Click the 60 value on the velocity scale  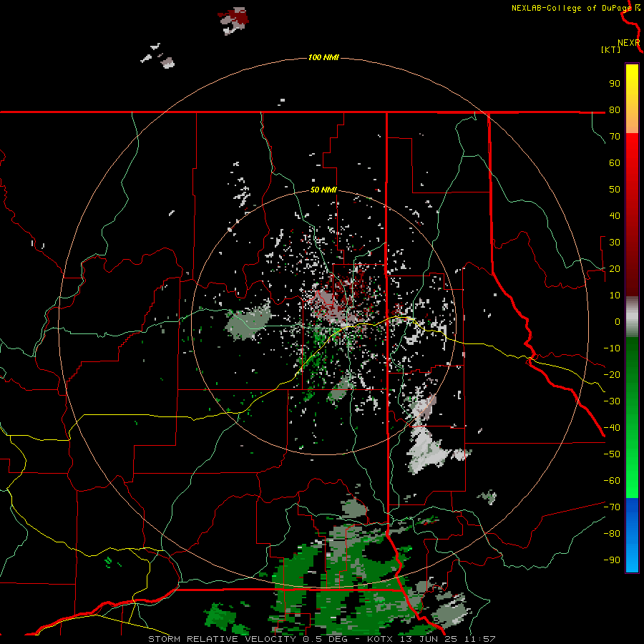(x=615, y=163)
